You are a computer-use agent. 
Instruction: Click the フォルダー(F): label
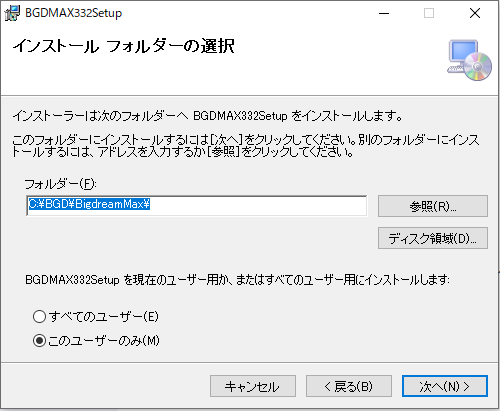60,184
